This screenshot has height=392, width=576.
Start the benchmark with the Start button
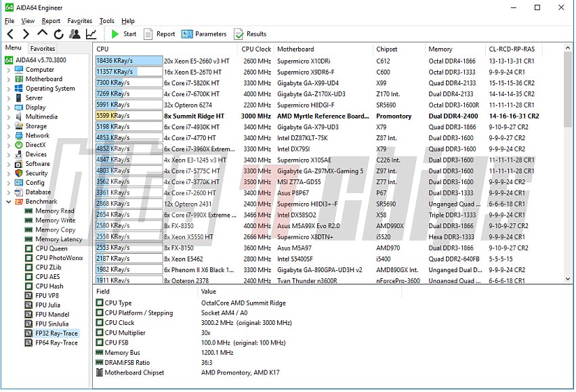point(123,34)
